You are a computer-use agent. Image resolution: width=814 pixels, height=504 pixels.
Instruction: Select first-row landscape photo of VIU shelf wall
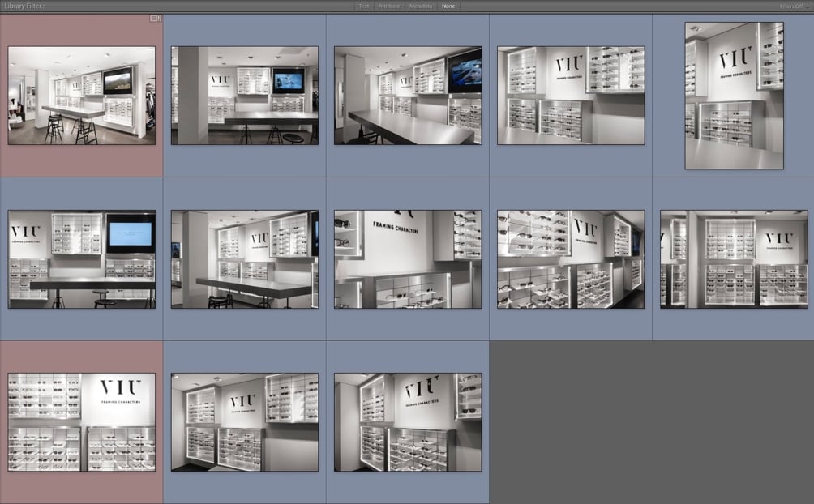coord(571,96)
